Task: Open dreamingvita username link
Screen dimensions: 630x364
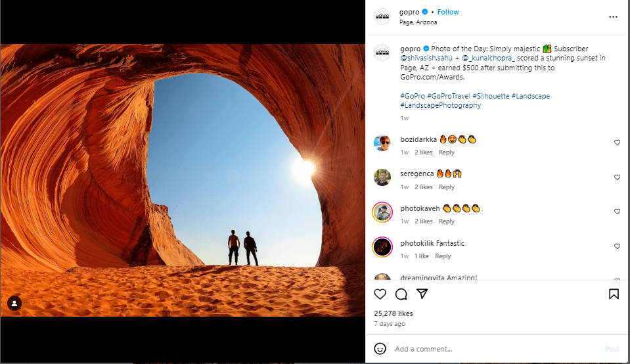Action: (x=422, y=277)
